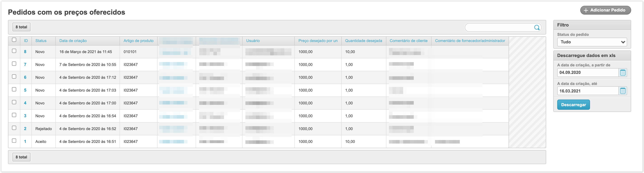644x173 pixels.
Task: Click the start date field 04.09.2020
Action: tap(588, 73)
